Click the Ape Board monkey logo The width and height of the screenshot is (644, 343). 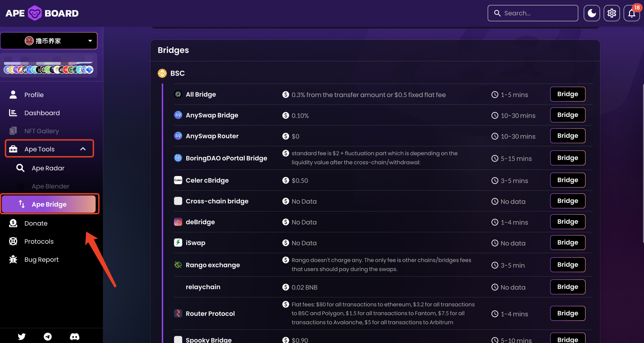34,13
